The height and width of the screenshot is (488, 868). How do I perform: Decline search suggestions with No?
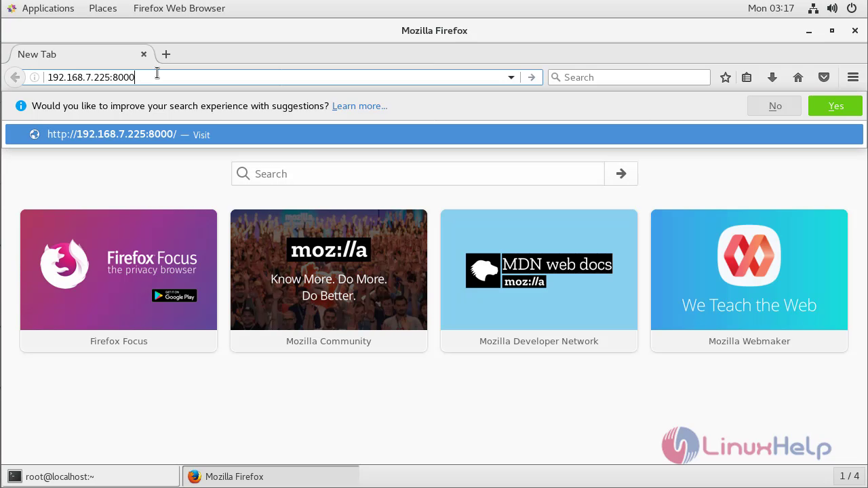point(775,106)
